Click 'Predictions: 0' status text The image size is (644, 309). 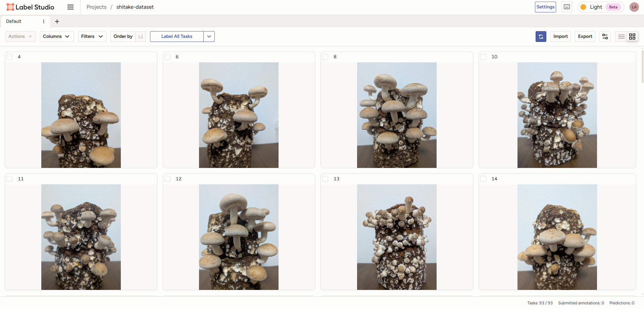[x=622, y=303]
